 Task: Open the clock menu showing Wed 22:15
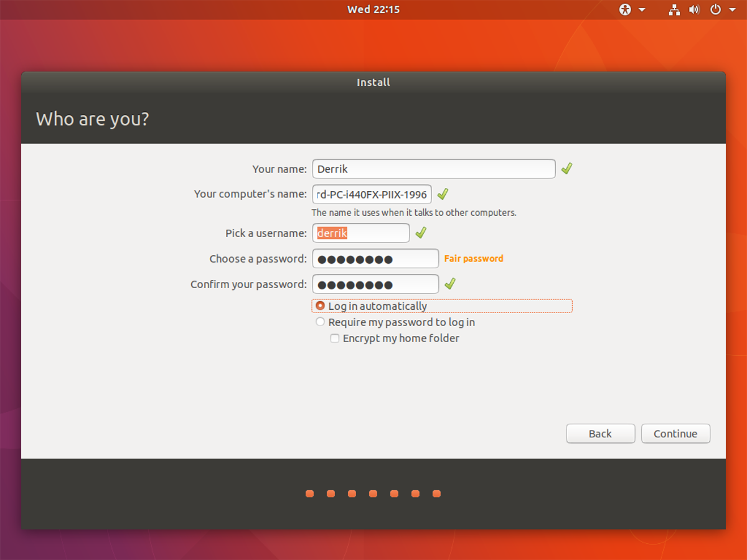point(374,9)
